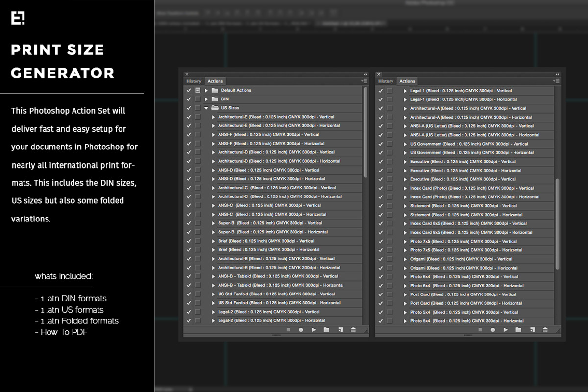This screenshot has height=392, width=588.
Task: Create new set in right Actions panel
Action: (x=518, y=330)
